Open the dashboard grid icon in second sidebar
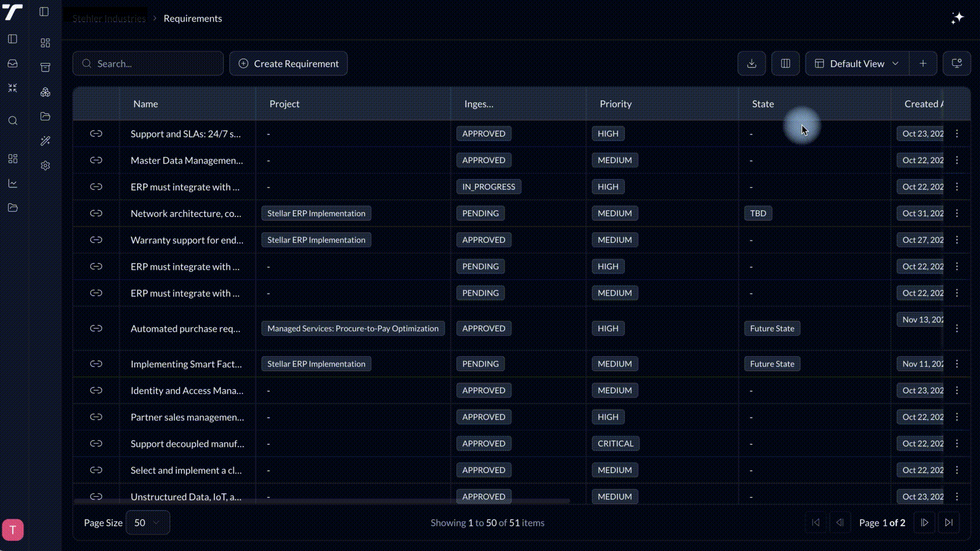This screenshot has width=980, height=551. click(45, 43)
